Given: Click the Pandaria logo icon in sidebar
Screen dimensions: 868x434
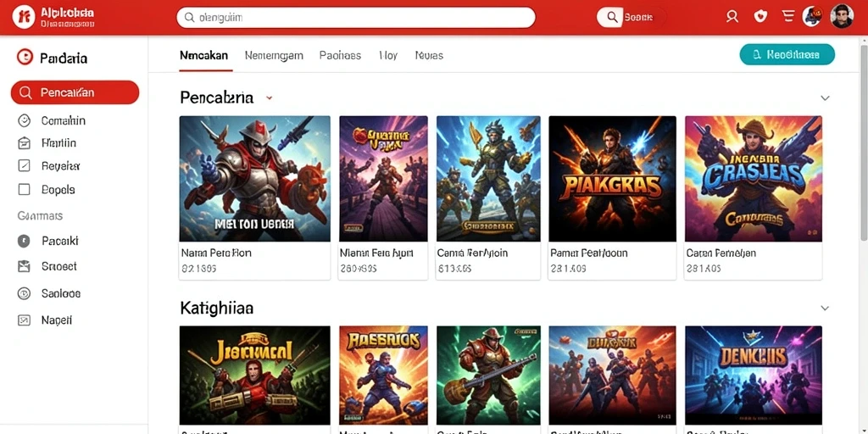Looking at the screenshot, I should pyautogui.click(x=25, y=57).
